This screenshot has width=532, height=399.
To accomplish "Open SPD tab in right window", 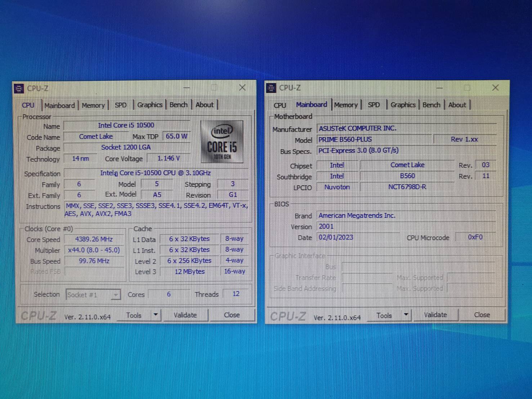I will 374,105.
